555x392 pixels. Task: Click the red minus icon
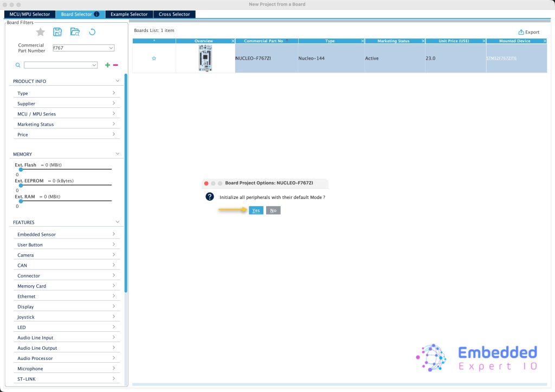[115, 65]
